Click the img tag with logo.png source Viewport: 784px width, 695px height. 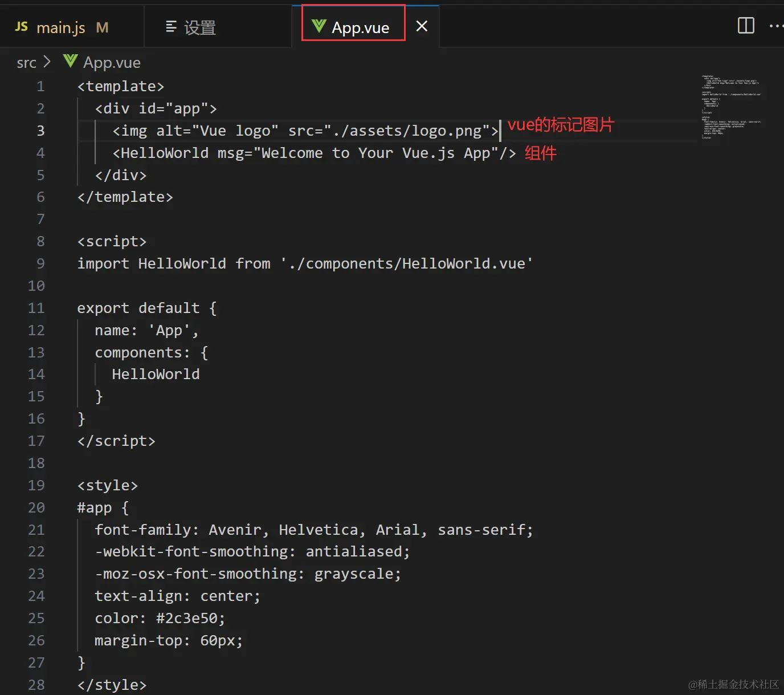pos(305,131)
